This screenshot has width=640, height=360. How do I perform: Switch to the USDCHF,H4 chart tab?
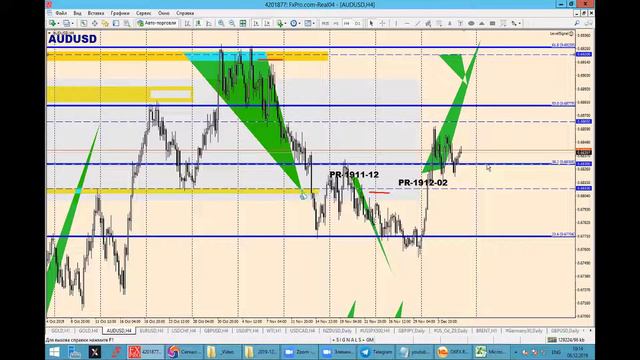point(184,331)
